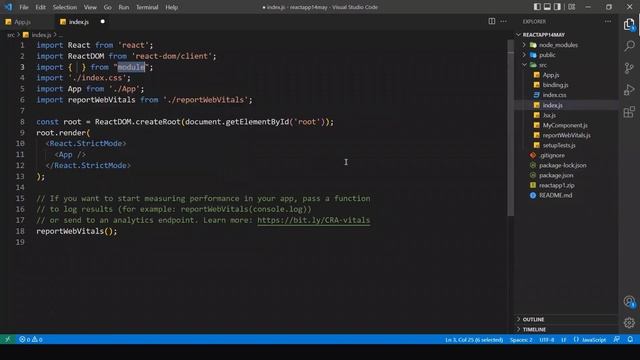This screenshot has width=640, height=360.
Task: Toggle the Primary Side Bar layout button
Action: [537, 7]
